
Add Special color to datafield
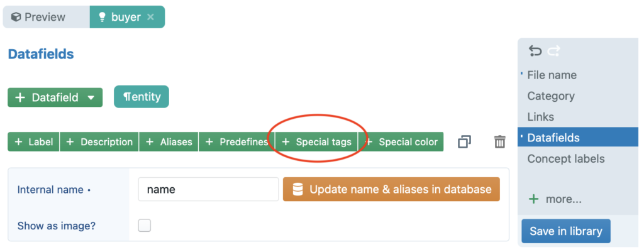(401, 142)
